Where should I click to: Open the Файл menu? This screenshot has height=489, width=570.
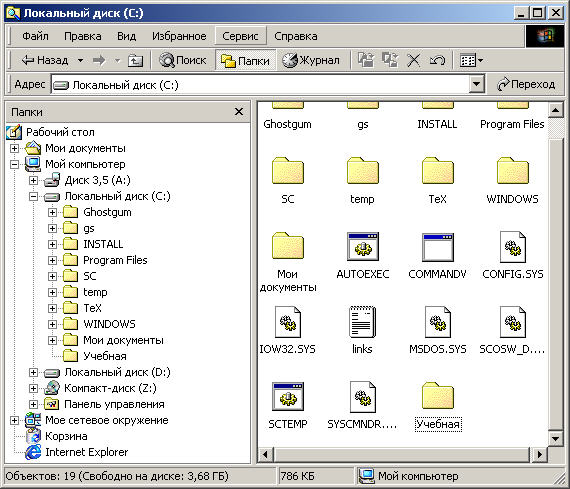[35, 36]
